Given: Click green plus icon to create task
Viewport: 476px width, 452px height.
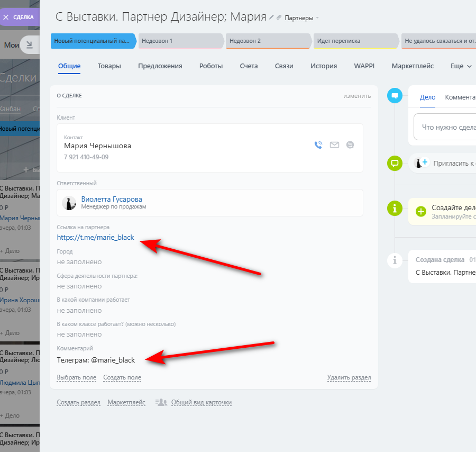Looking at the screenshot, I should (421, 211).
